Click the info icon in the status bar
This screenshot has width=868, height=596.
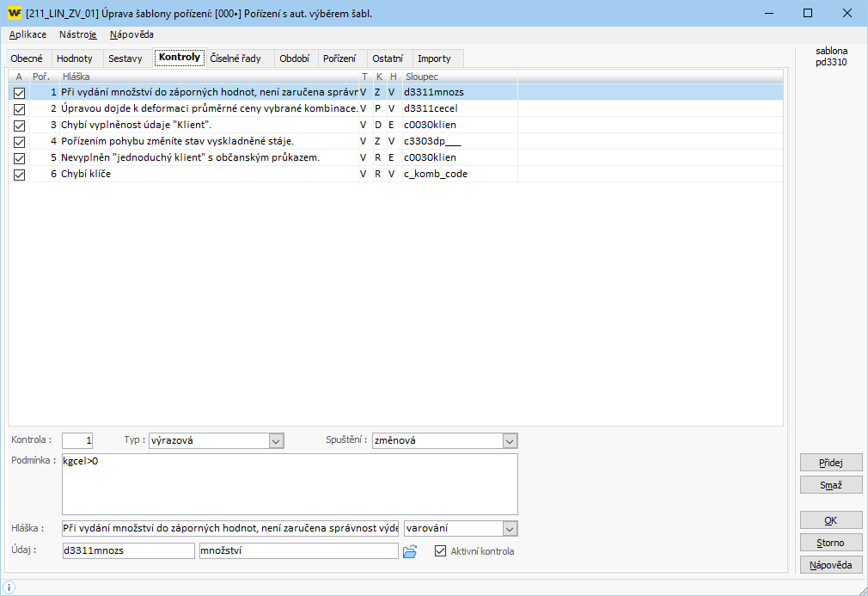point(9,587)
